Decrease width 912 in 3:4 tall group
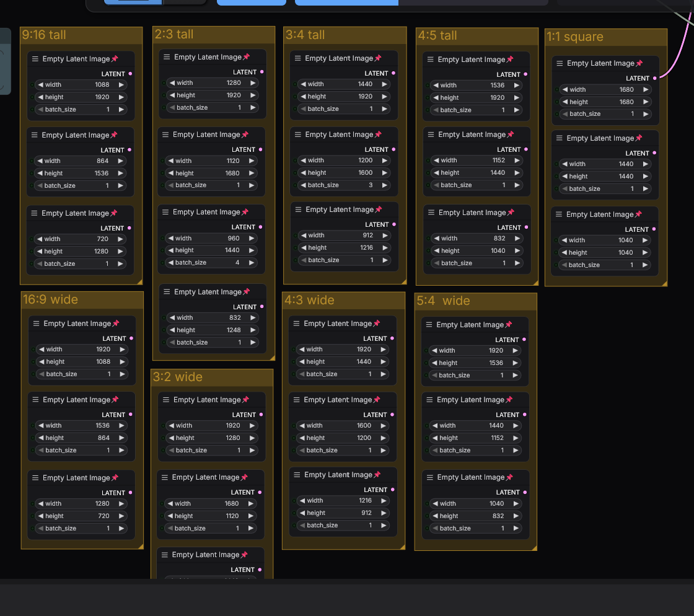 [x=304, y=235]
